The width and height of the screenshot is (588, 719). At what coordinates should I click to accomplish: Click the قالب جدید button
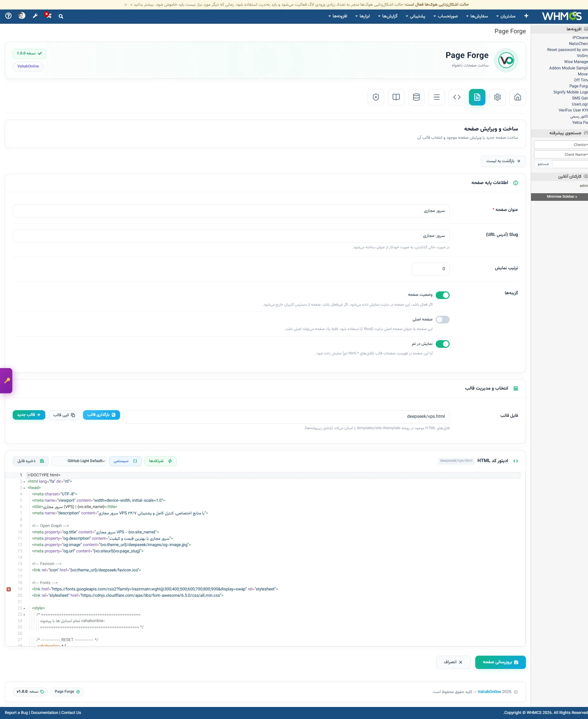[29, 415]
